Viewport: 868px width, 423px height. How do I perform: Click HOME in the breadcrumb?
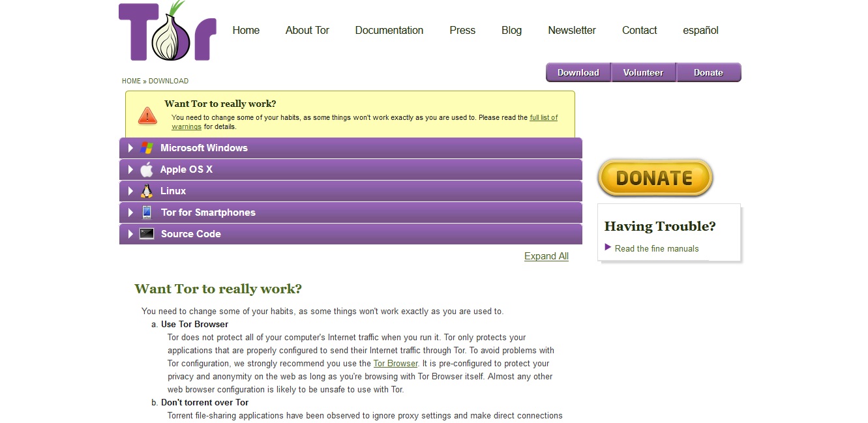[131, 81]
